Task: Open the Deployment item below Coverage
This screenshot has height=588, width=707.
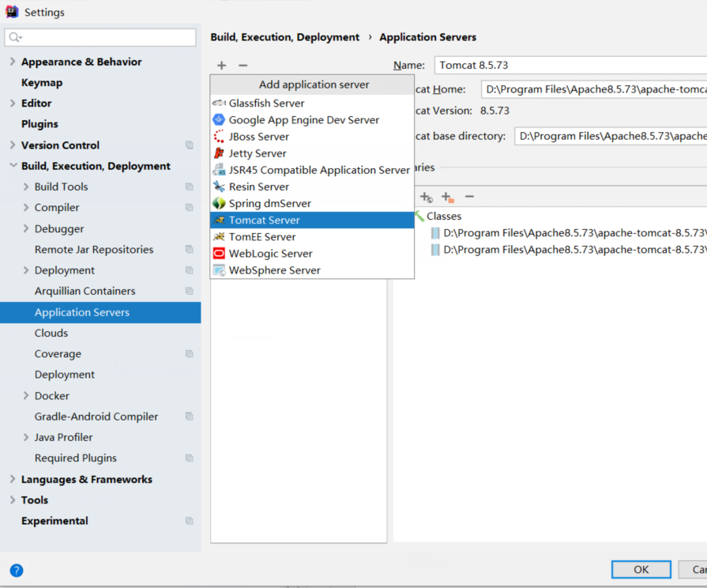Action: pos(65,375)
